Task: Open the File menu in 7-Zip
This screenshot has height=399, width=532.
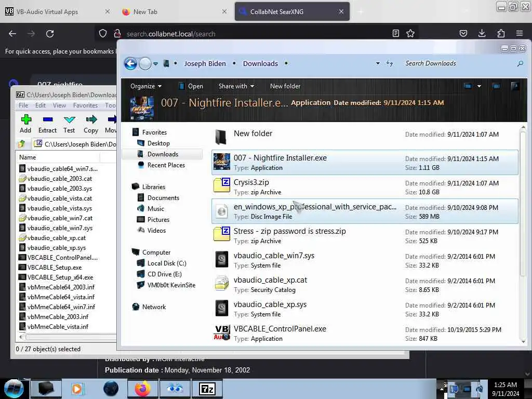Action: (23, 105)
